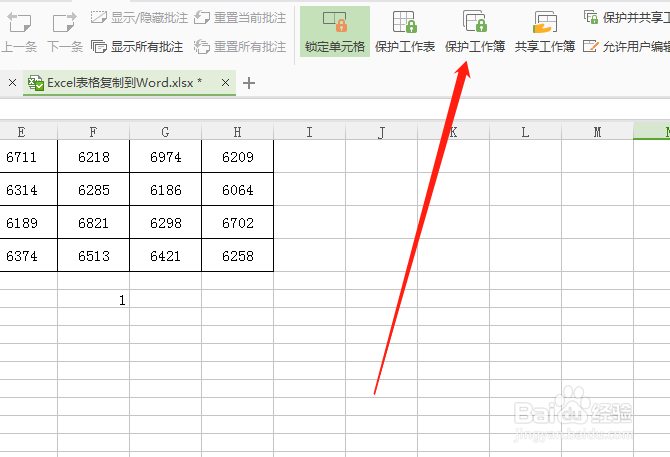
Task: Click 显示所有批注 to show all comments
Action: [x=137, y=47]
